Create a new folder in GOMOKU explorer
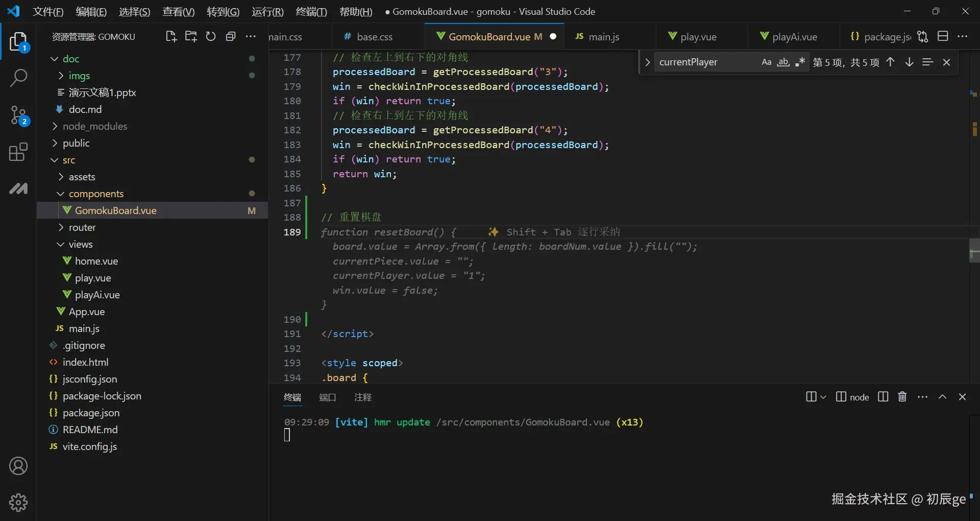The width and height of the screenshot is (980, 521). pyautogui.click(x=191, y=36)
